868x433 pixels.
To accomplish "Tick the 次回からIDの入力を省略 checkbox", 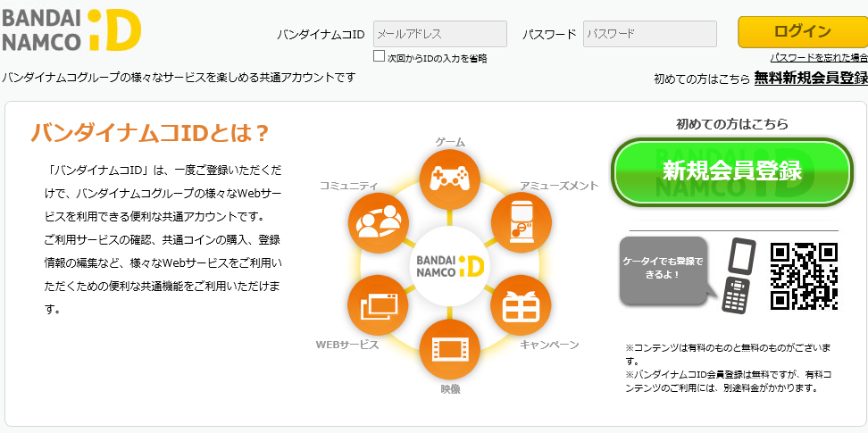I will (380, 56).
